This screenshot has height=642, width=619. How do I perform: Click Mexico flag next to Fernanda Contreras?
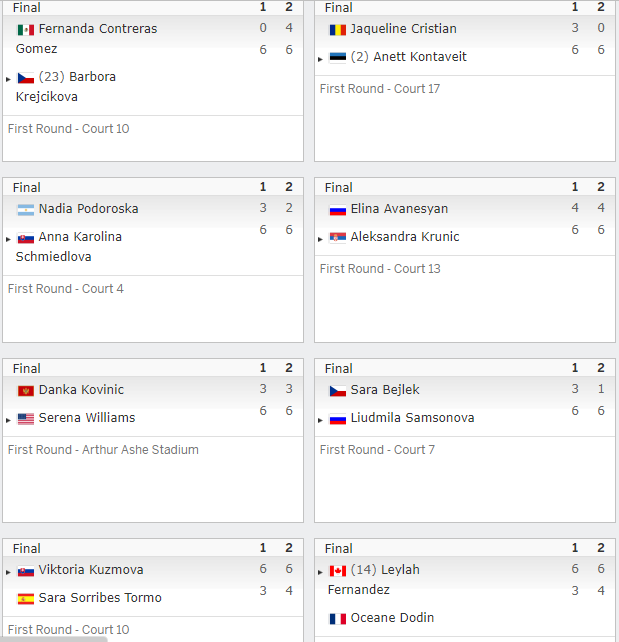25,30
